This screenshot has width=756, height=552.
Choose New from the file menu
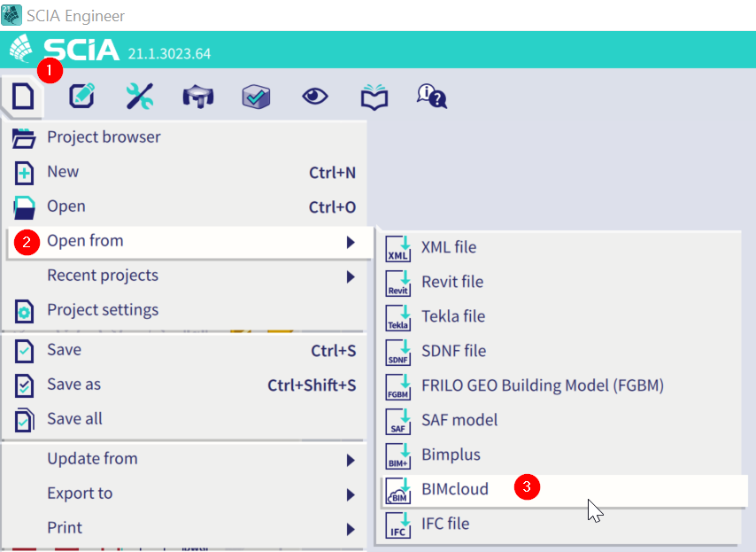tap(186, 172)
